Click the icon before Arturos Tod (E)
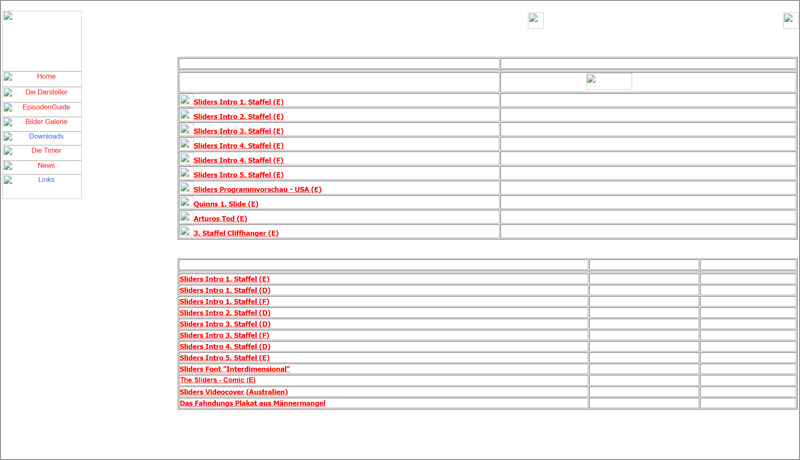The height and width of the screenshot is (460, 800). pos(185,217)
